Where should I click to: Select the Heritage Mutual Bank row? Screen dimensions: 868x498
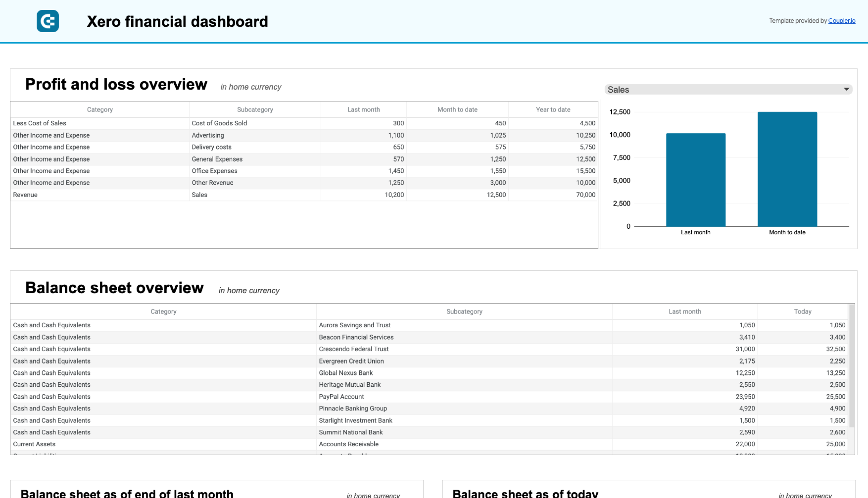pyautogui.click(x=350, y=384)
